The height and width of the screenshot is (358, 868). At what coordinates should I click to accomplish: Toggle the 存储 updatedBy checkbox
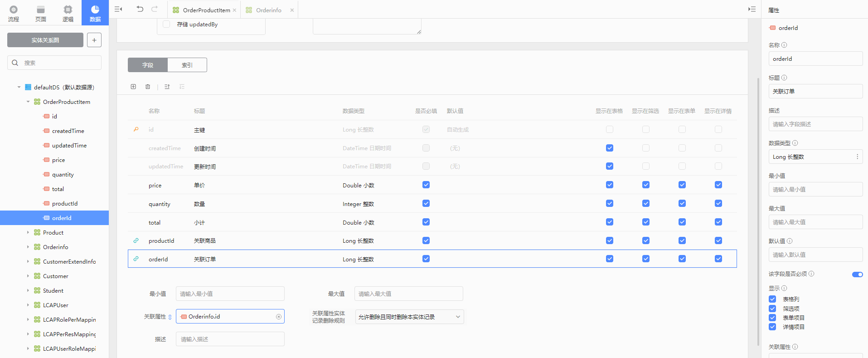point(166,24)
